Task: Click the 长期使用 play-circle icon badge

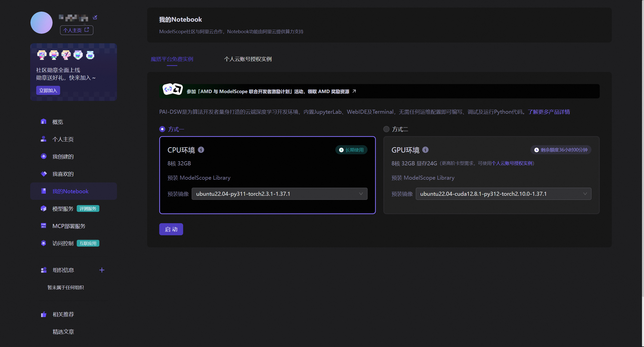Action: 351,150
